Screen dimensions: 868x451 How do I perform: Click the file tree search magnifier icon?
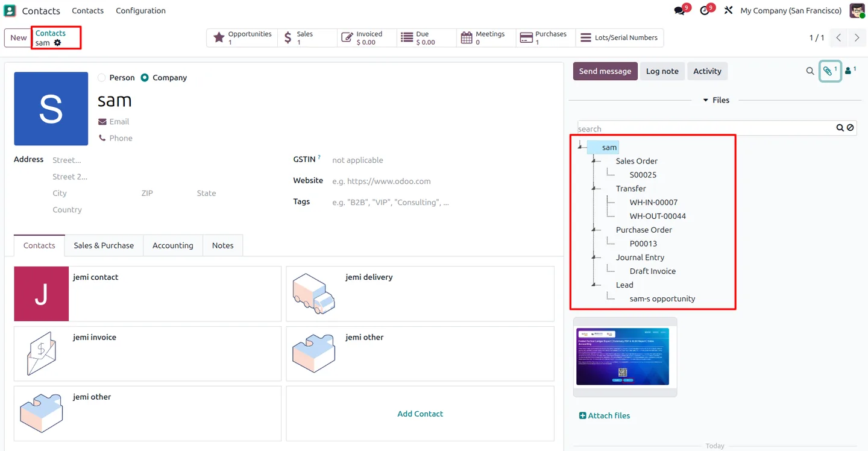840,128
